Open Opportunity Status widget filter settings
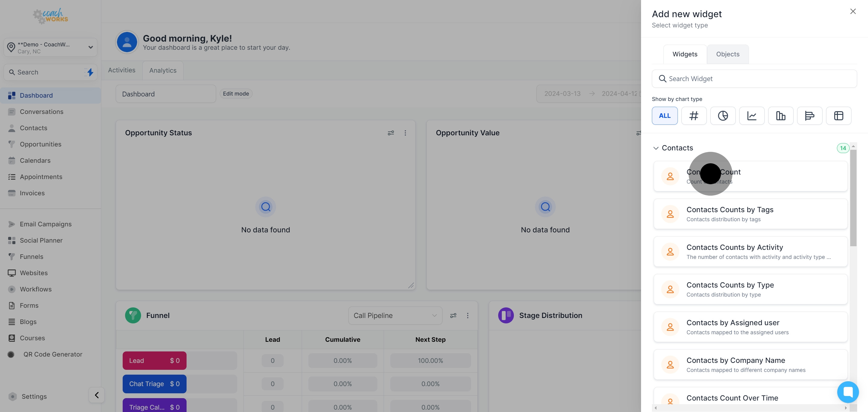This screenshot has height=412, width=868. click(x=391, y=133)
